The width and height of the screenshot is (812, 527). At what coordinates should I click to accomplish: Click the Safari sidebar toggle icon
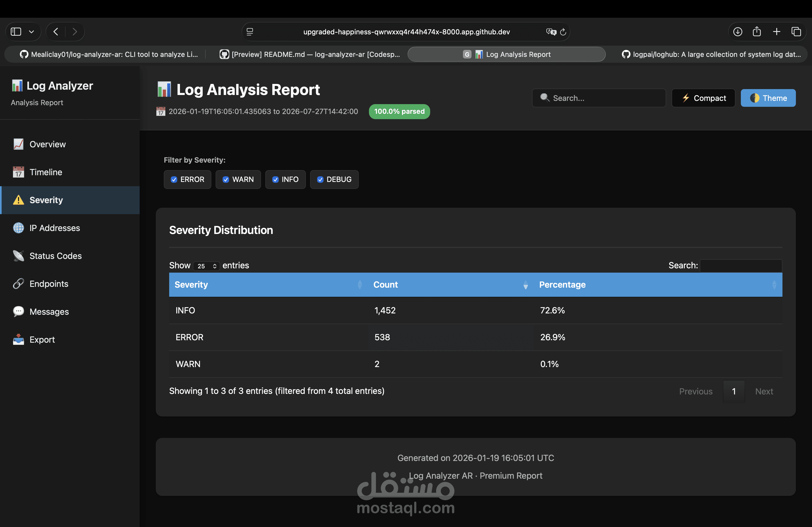pos(16,32)
